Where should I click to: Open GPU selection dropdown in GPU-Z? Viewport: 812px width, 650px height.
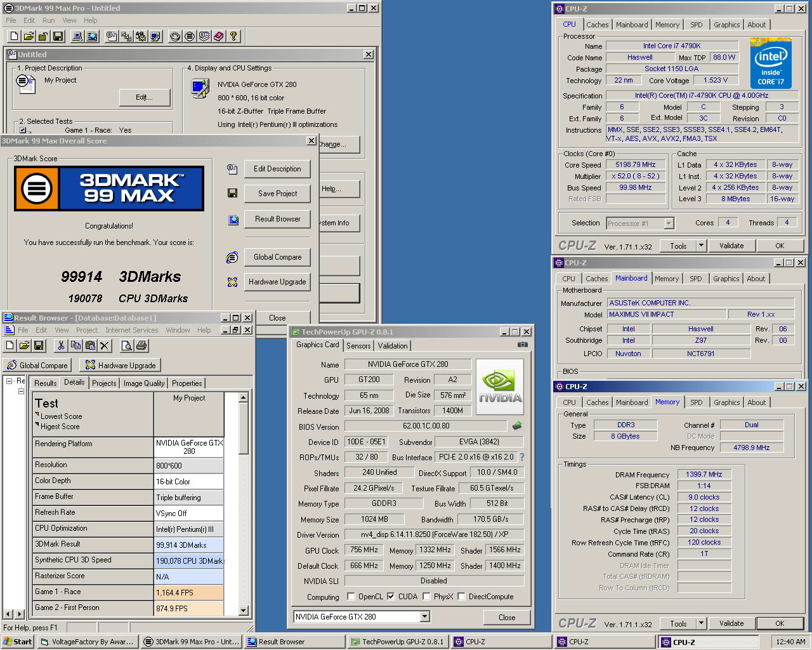coord(425,616)
